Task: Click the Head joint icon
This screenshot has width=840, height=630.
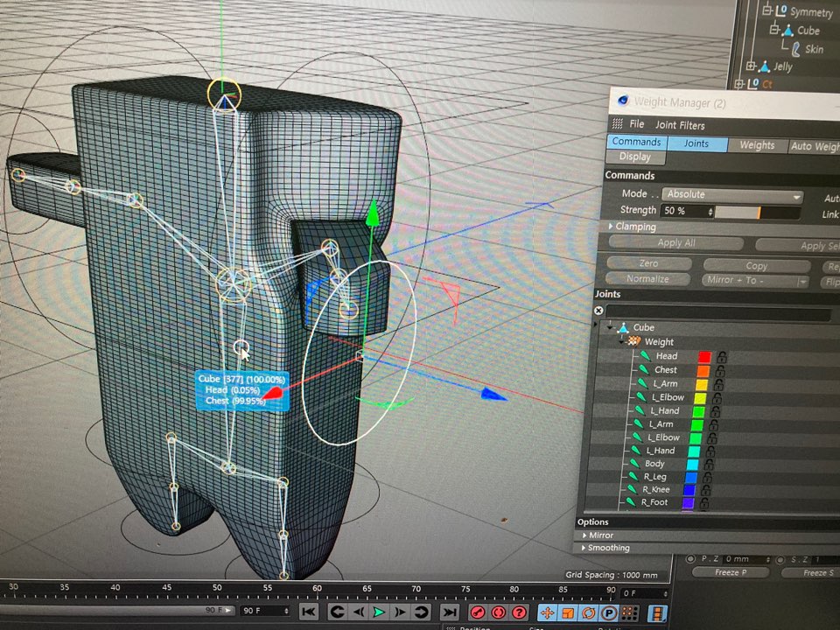Action: [646, 356]
